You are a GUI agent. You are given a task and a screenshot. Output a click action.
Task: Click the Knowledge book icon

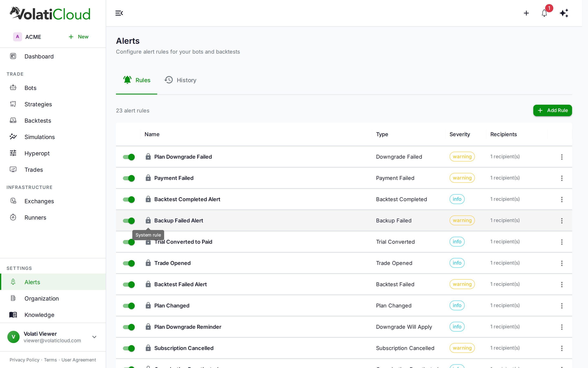click(13, 314)
